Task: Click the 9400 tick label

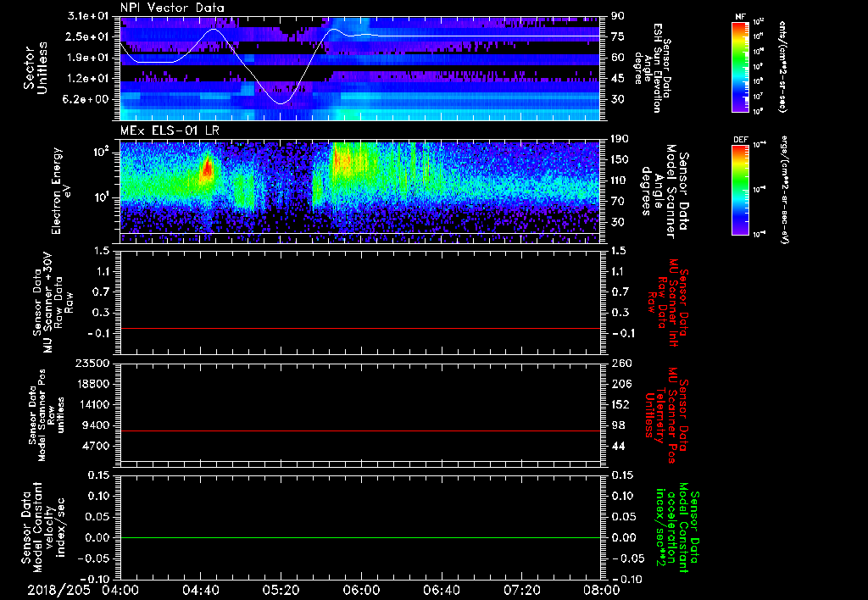Action: [97, 425]
